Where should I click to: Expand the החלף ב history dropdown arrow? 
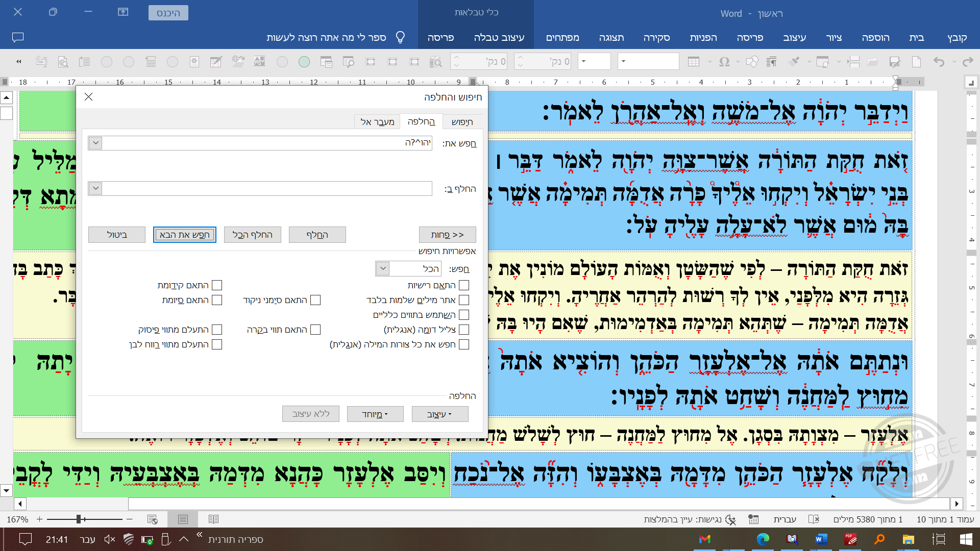click(95, 188)
